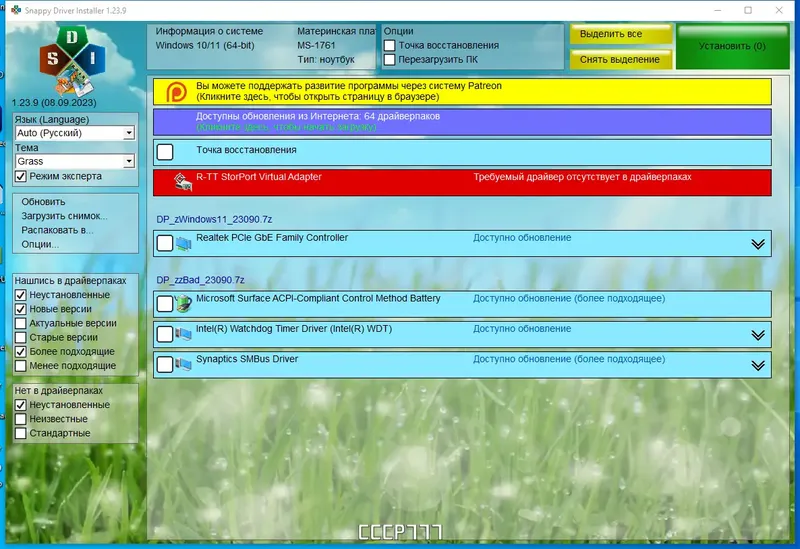800x549 pixels.
Task: Click Загрузить снимок... menu entry
Action: click(x=64, y=216)
